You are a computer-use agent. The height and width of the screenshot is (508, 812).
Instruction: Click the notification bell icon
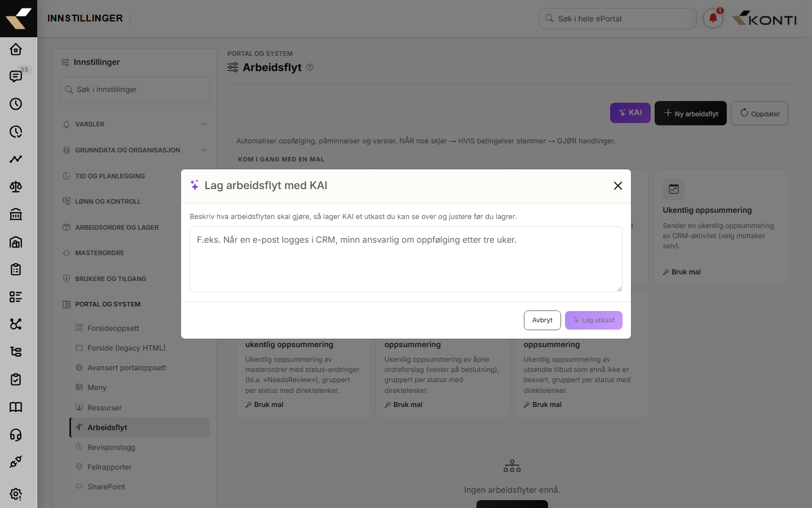pos(713,18)
